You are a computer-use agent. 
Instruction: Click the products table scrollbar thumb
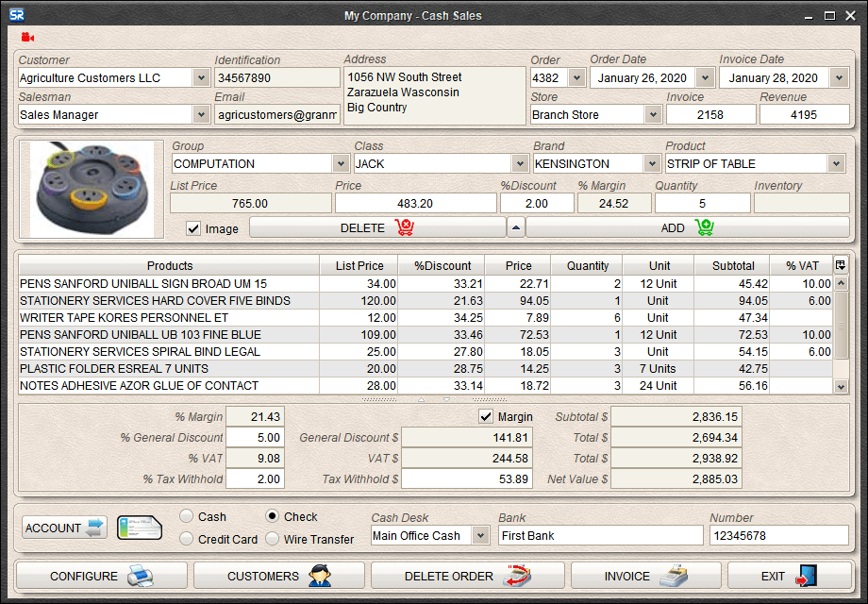(841, 326)
